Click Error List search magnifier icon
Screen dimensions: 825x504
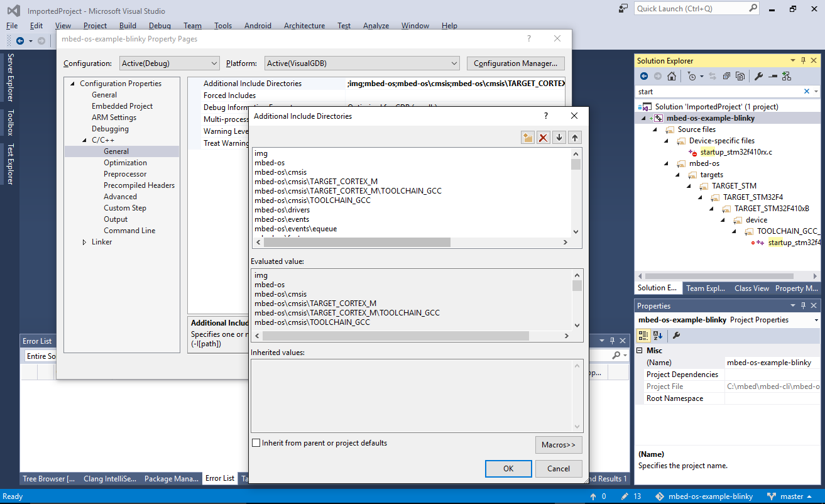(x=616, y=356)
